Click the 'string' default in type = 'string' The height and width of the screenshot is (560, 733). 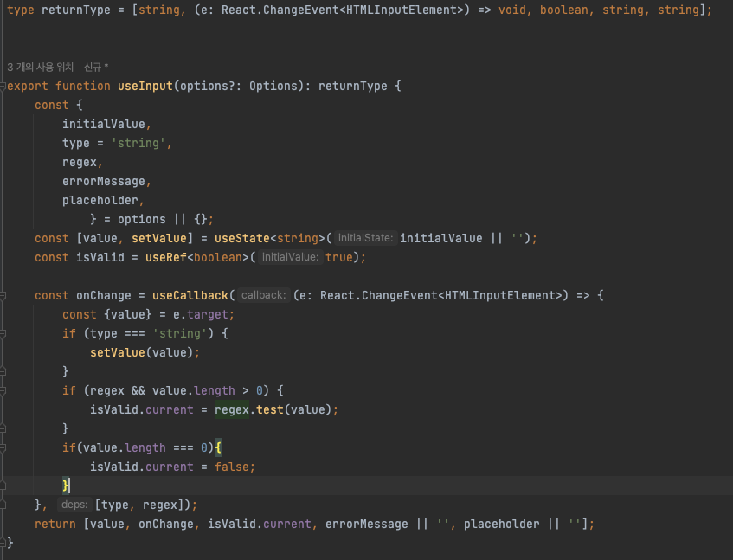[x=138, y=143]
